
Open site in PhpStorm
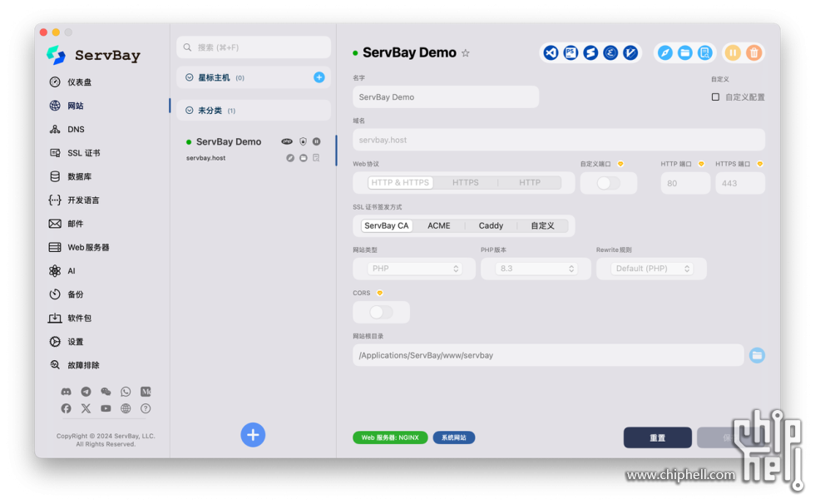click(570, 52)
